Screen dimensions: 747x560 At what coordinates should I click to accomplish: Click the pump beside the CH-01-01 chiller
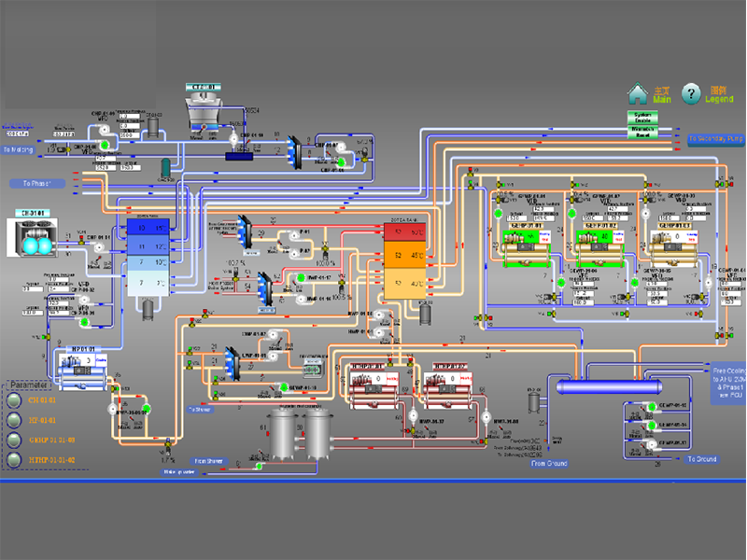(99, 246)
